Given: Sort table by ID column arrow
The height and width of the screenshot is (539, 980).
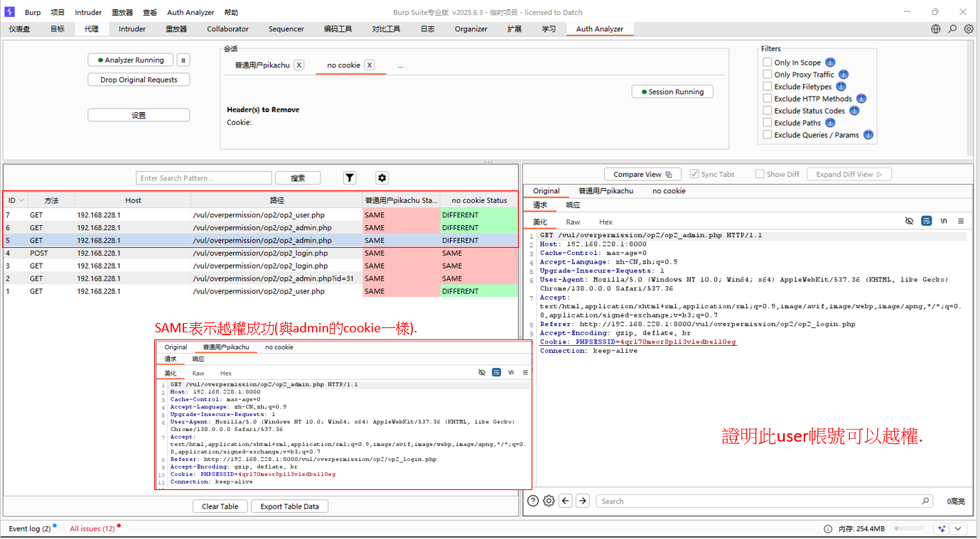Looking at the screenshot, I should click(x=21, y=200).
